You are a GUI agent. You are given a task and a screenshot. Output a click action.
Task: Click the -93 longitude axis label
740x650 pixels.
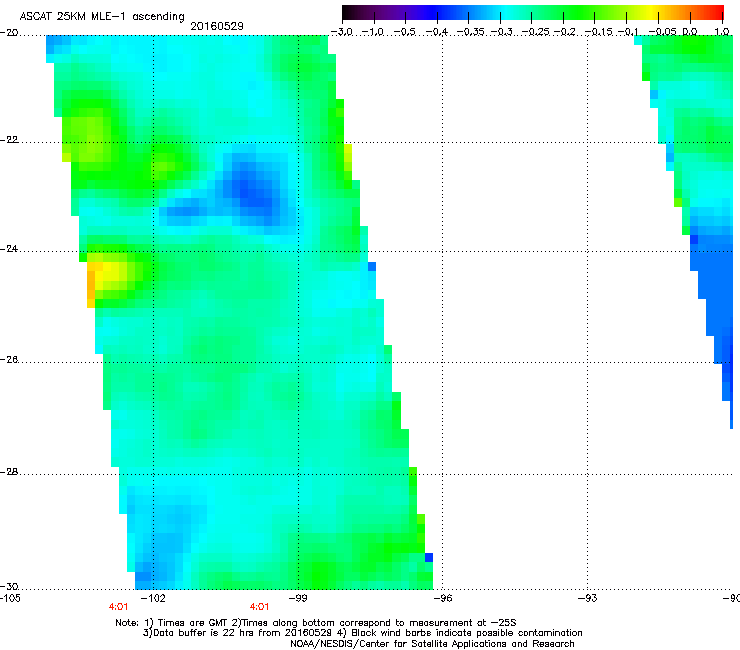click(588, 598)
